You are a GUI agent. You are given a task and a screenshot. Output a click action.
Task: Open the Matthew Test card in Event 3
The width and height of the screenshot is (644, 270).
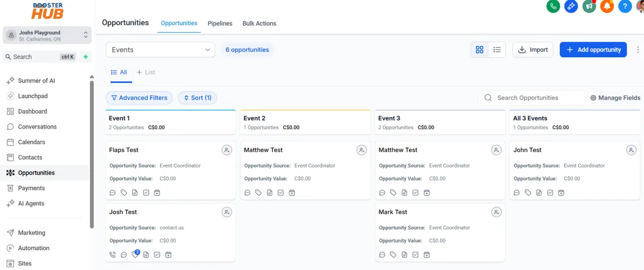tap(440, 170)
